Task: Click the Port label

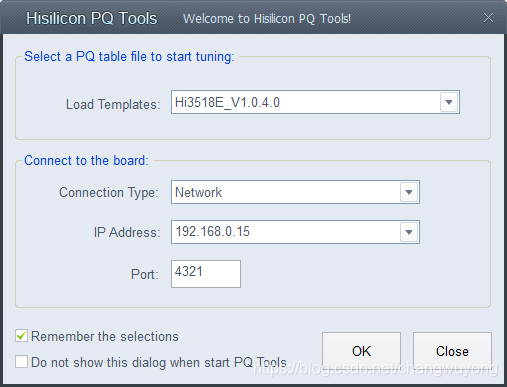Action: click(145, 274)
